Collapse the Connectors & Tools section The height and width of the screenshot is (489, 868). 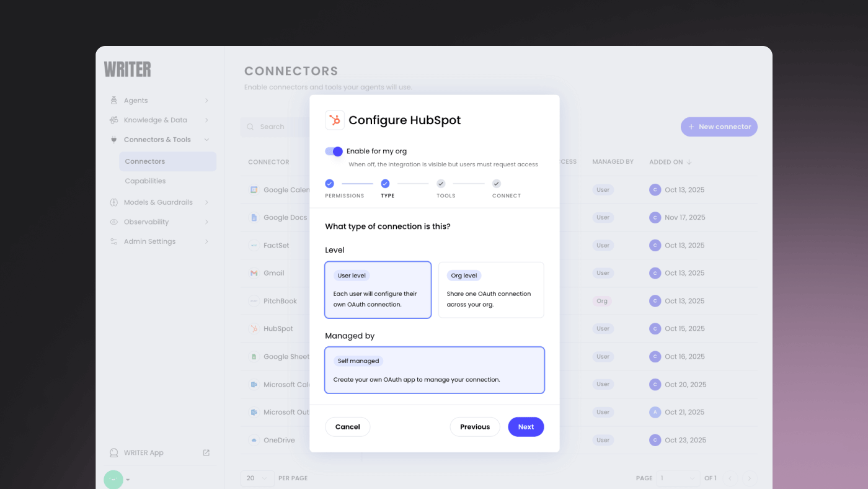206,140
